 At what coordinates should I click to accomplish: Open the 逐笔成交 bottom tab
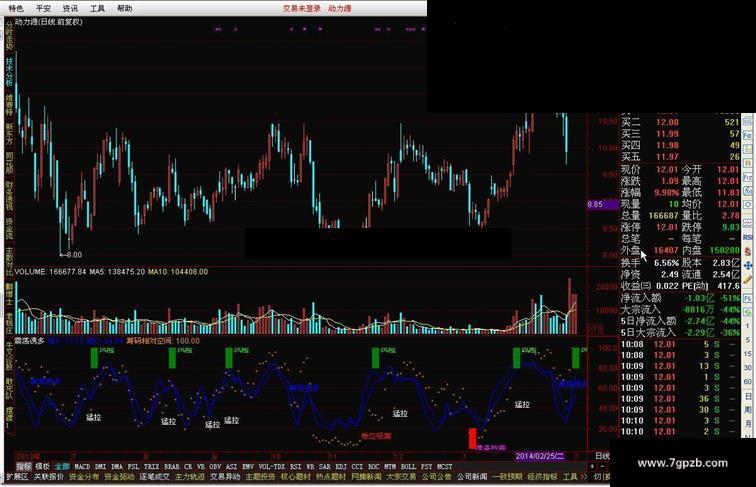coord(155,476)
